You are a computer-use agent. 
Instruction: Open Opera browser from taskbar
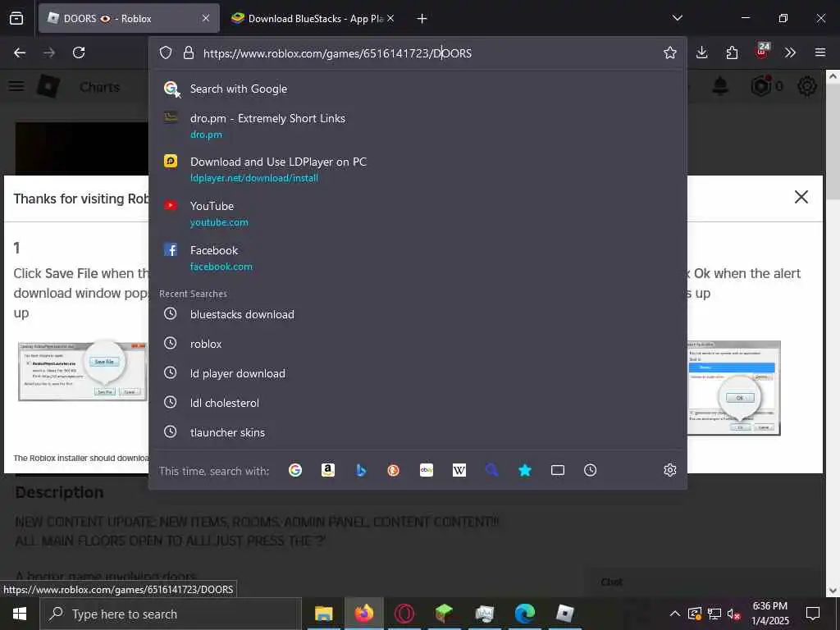point(404,614)
